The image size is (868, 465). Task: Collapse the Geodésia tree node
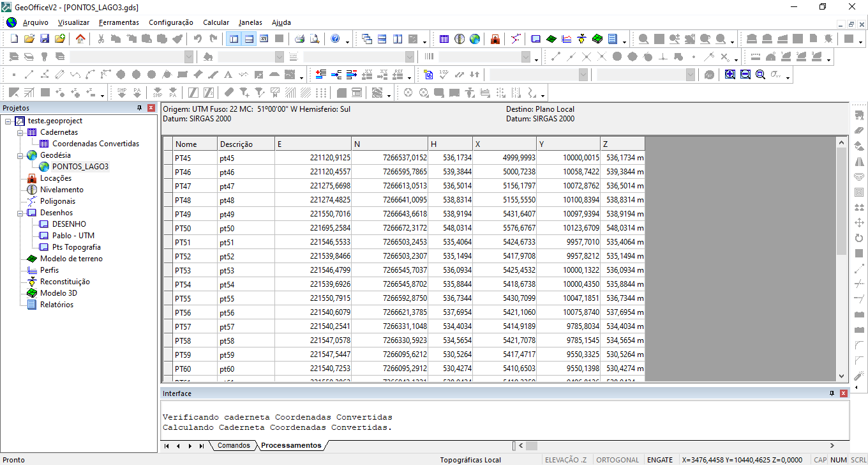pyautogui.click(x=20, y=155)
